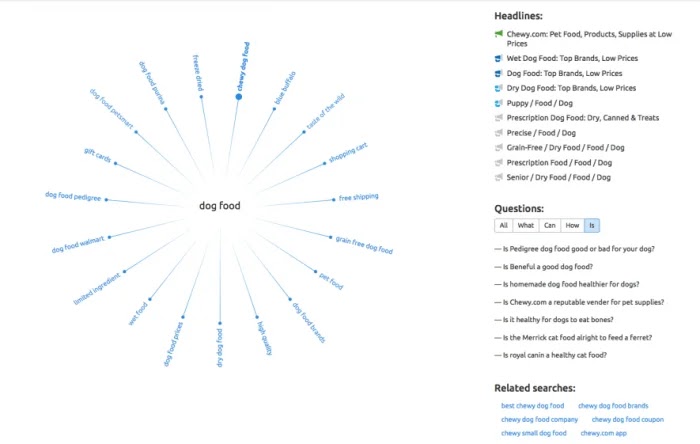Select the active Is questions filter

(x=592, y=225)
